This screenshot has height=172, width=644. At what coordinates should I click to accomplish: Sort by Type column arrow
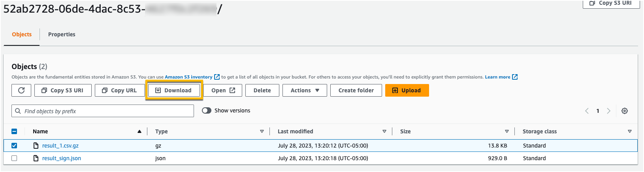pos(262,131)
